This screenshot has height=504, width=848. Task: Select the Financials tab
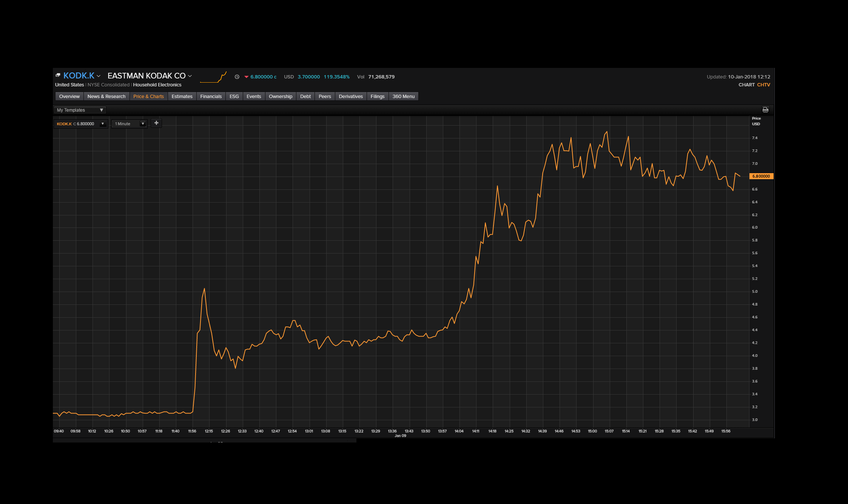pos(211,96)
